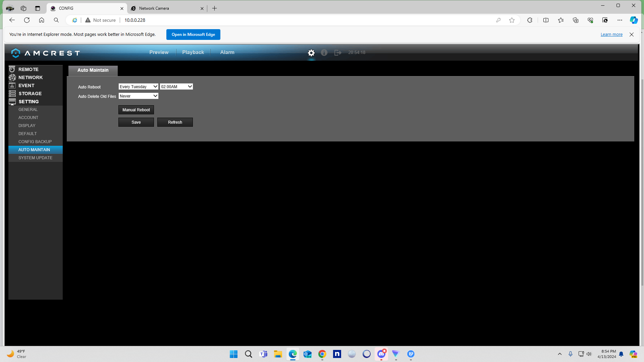644x362 pixels.
Task: Click Open in Microsoft Edge button
Action: tap(193, 35)
